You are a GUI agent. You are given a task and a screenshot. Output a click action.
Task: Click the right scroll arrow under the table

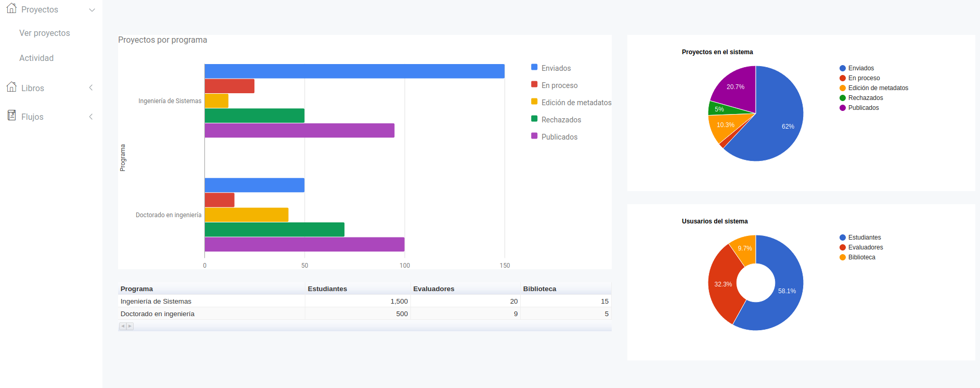pyautogui.click(x=130, y=327)
